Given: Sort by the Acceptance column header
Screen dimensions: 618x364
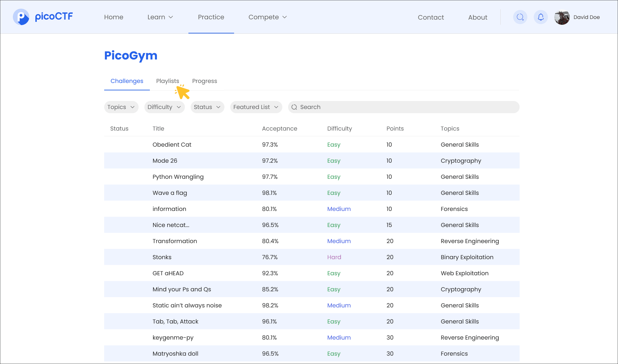Looking at the screenshot, I should [279, 129].
